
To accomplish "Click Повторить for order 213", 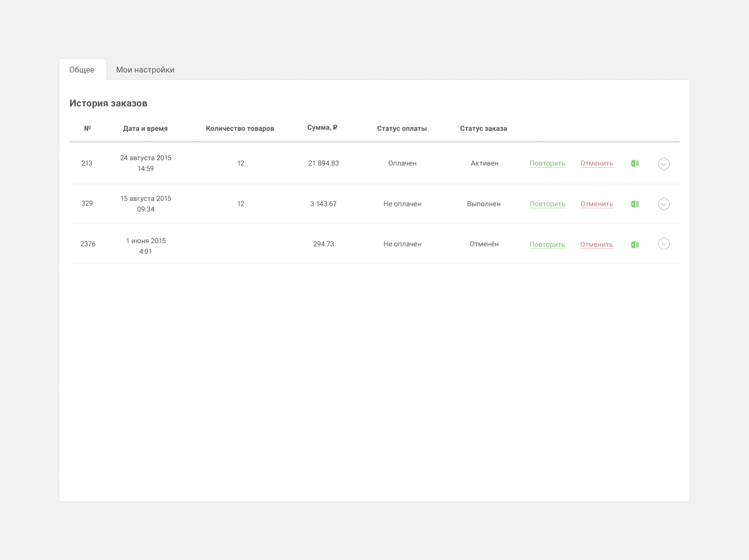I will (x=548, y=163).
